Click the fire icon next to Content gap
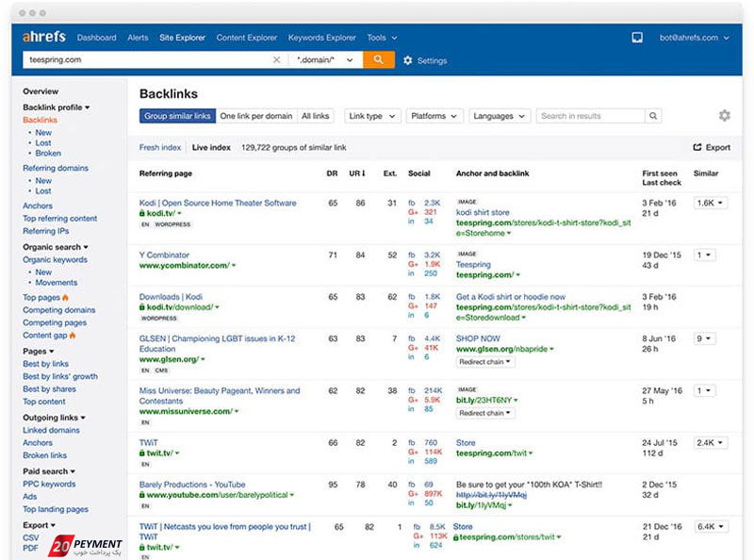Viewport: 754px width, 560px height. pos(73,335)
